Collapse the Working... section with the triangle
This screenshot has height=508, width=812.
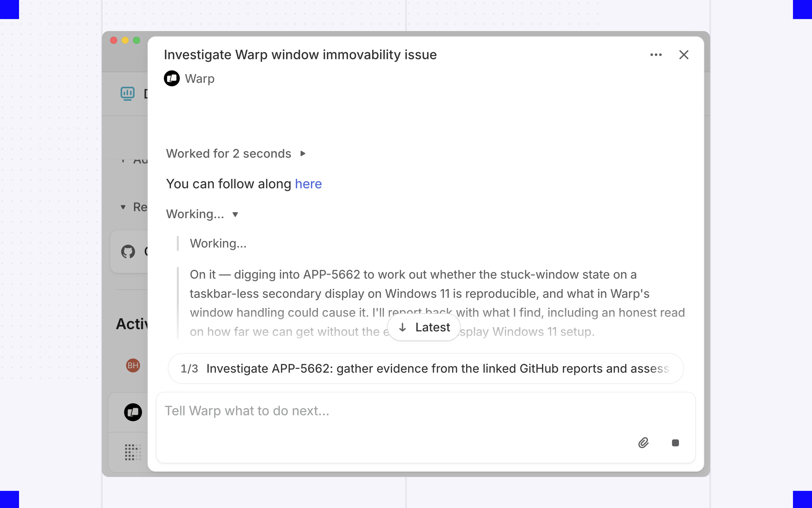(x=235, y=214)
